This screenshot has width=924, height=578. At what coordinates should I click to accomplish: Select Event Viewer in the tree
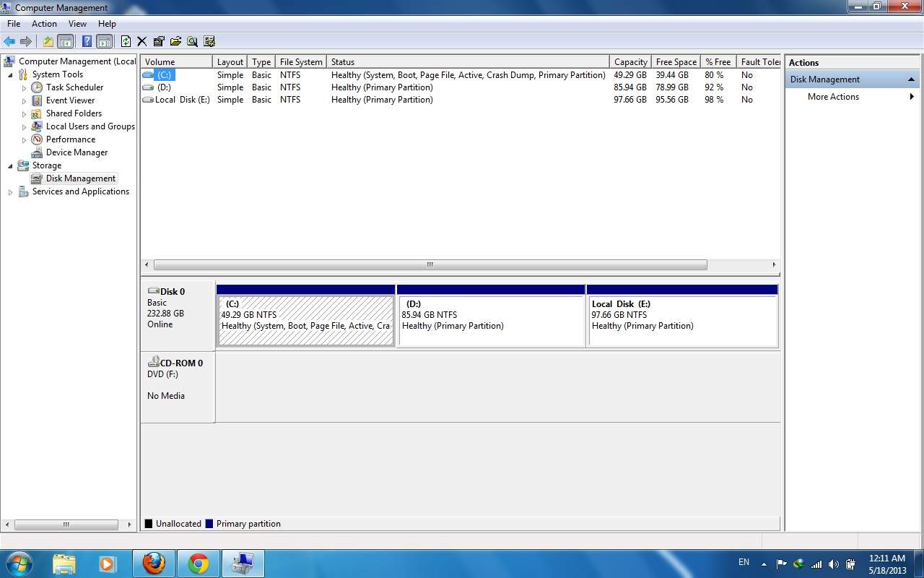pos(70,100)
